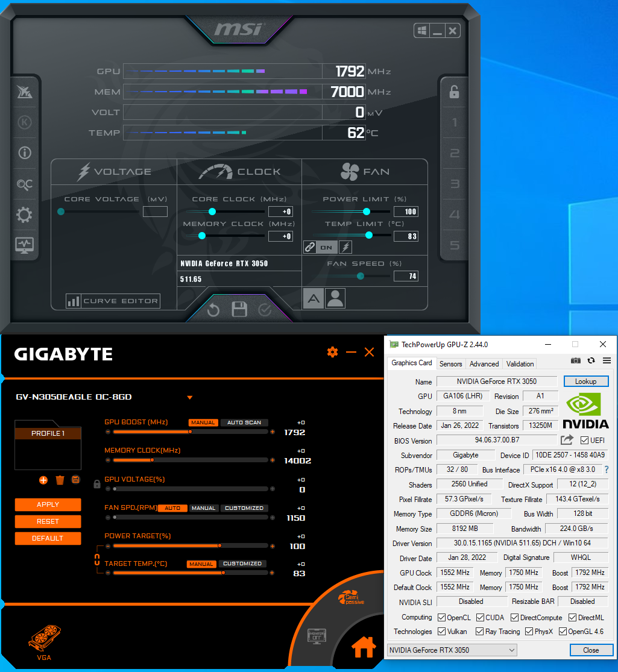Click the Temp Limit value field showing 83
Viewport: 618px width, 672px height.
coord(406,236)
